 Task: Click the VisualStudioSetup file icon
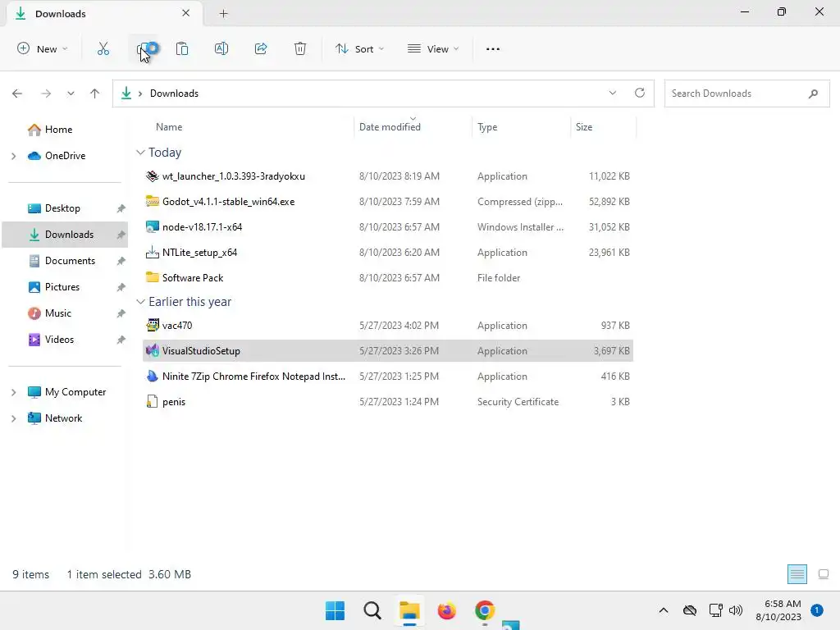click(152, 351)
